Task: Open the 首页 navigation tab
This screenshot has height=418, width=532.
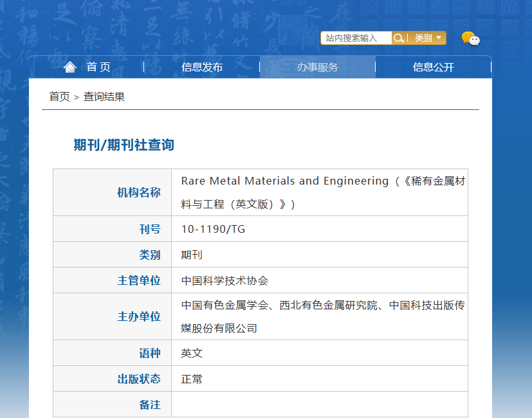Action: point(98,67)
